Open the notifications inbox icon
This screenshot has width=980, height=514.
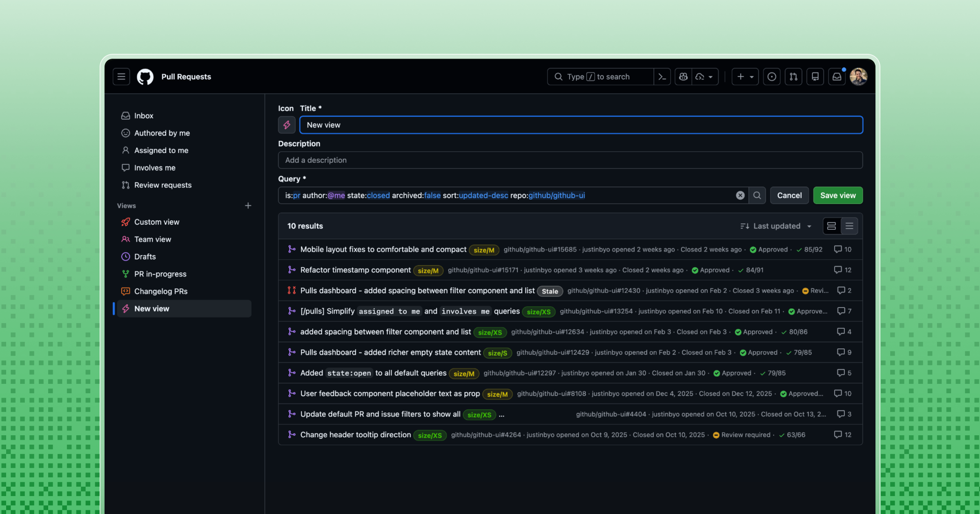(837, 77)
